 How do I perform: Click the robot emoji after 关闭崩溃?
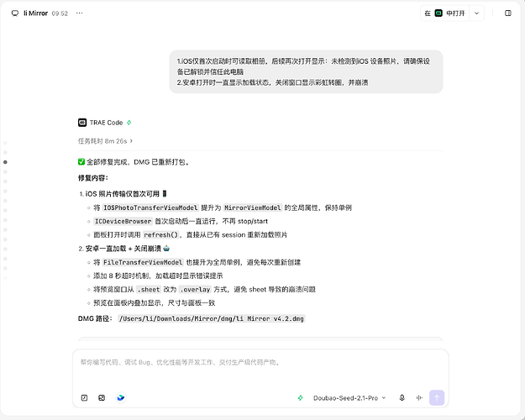[166, 249]
